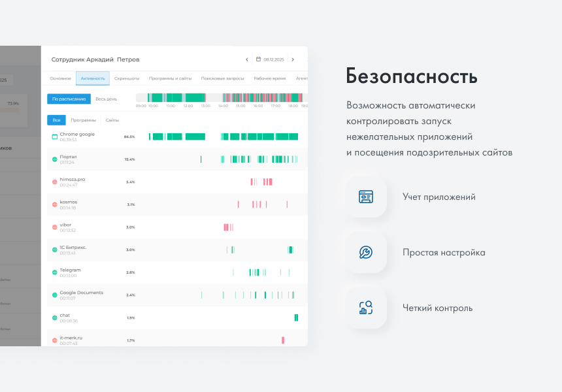The width and height of the screenshot is (562, 392).
Task: Enable the По расписанию schedule mode
Action: pyautogui.click(x=69, y=99)
